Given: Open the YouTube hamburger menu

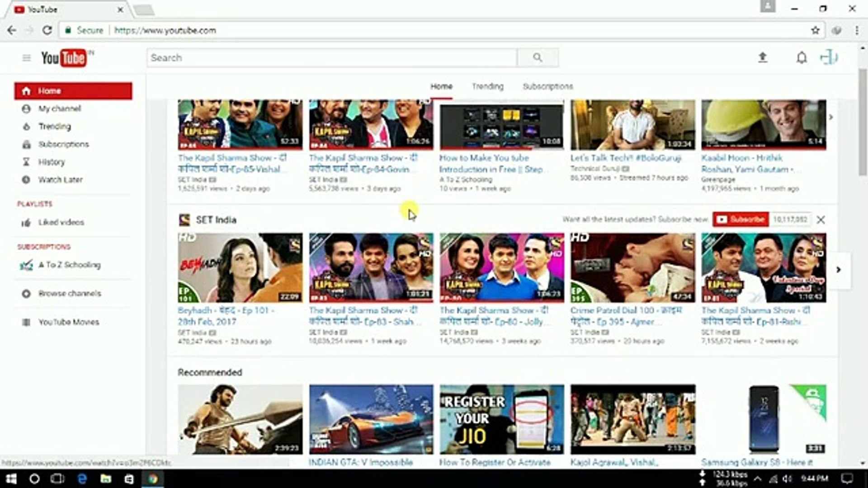Looking at the screenshot, I should (26, 57).
